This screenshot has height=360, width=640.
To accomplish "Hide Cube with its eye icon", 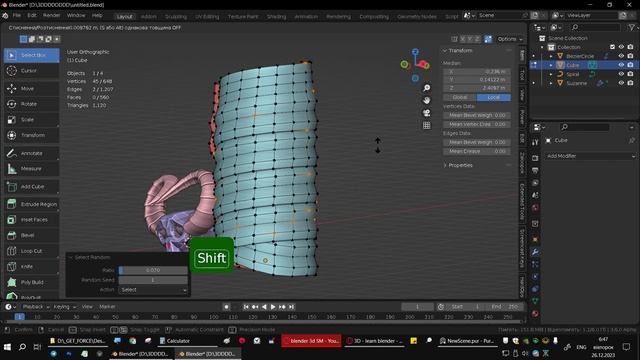I will [621, 65].
